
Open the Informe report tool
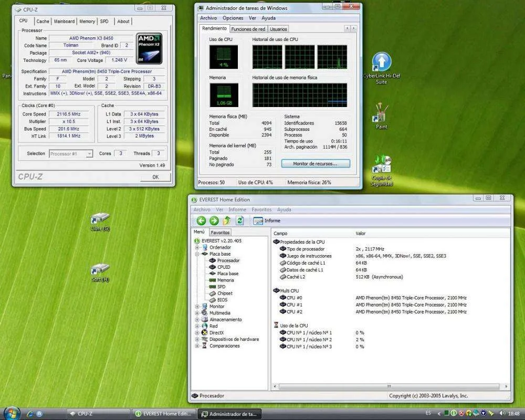click(x=267, y=221)
